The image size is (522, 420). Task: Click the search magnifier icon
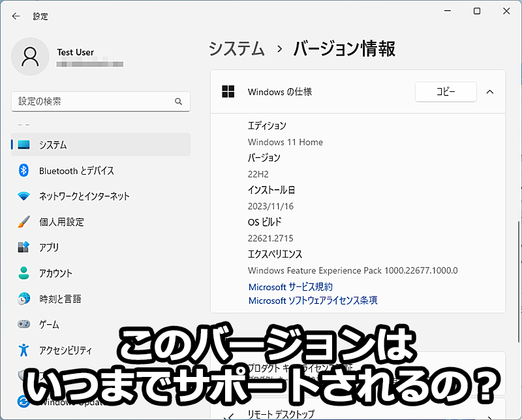coord(178,102)
